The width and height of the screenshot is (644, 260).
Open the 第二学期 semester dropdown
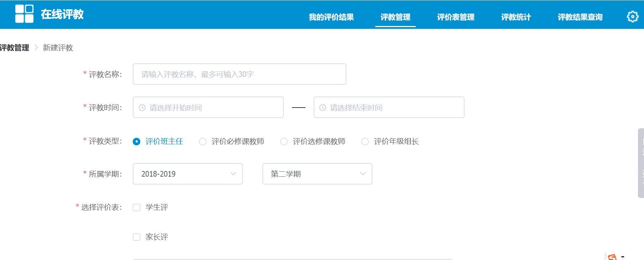point(317,174)
